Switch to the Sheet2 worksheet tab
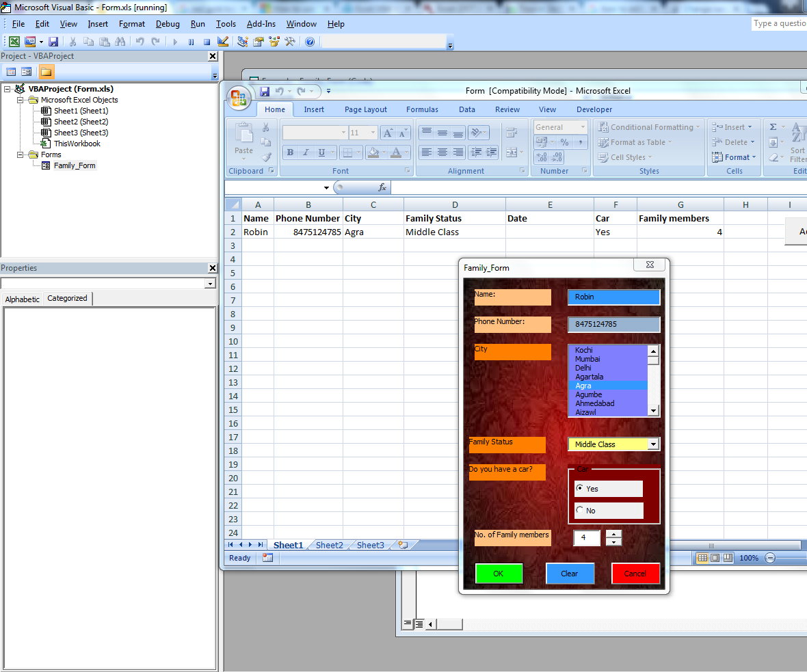807x672 pixels. coord(329,545)
